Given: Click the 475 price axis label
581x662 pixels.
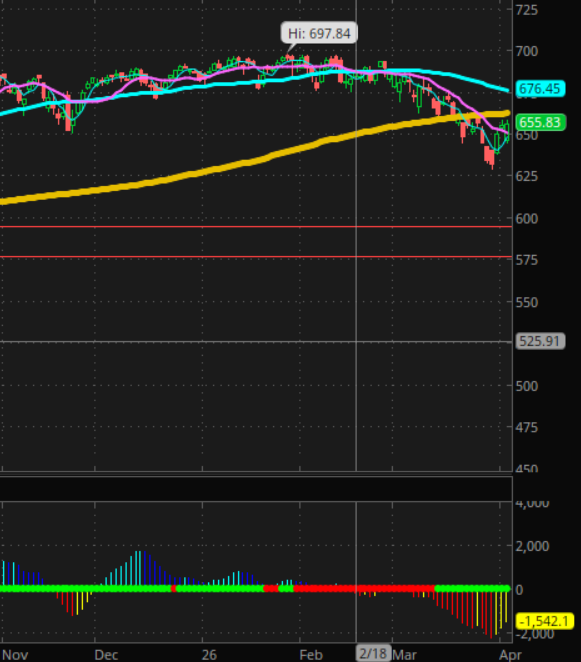Looking at the screenshot, I should (x=527, y=427).
